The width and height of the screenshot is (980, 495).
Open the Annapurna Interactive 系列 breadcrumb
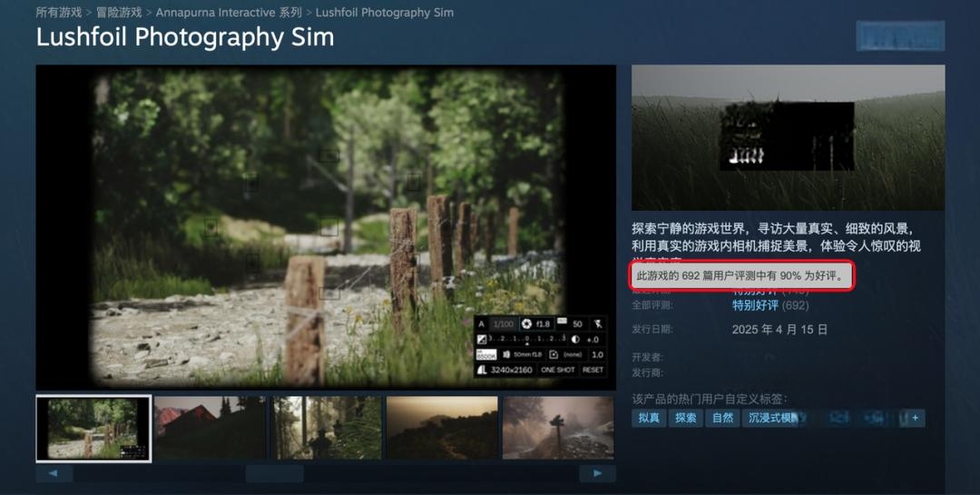pyautogui.click(x=229, y=13)
